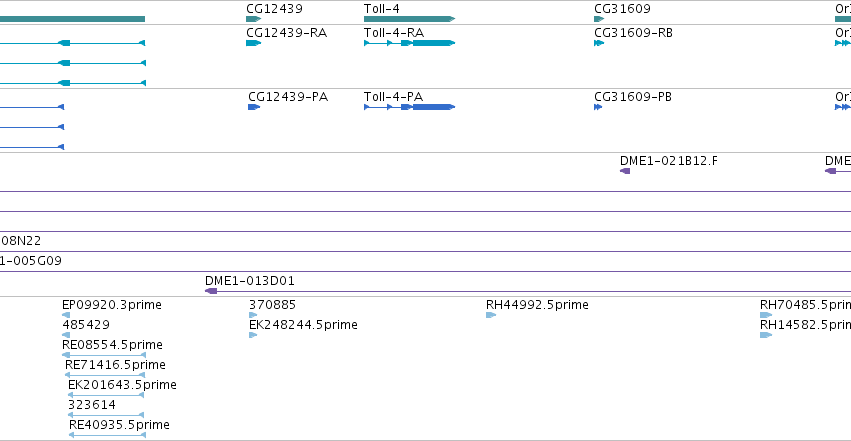Click the 370885 EST marker

[x=253, y=315]
